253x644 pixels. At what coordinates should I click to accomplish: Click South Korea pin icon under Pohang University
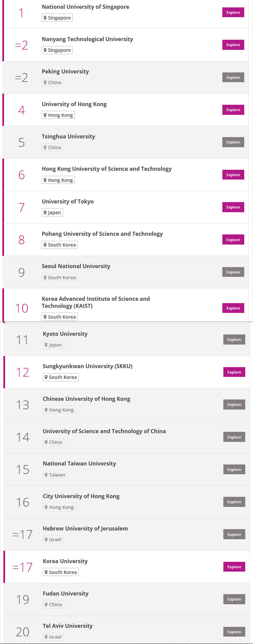click(x=45, y=245)
